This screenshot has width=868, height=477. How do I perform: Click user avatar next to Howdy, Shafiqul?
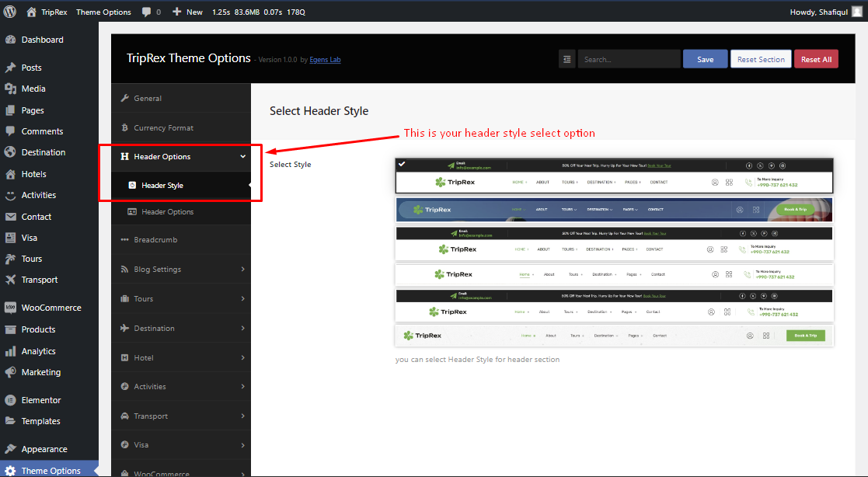[x=857, y=12]
